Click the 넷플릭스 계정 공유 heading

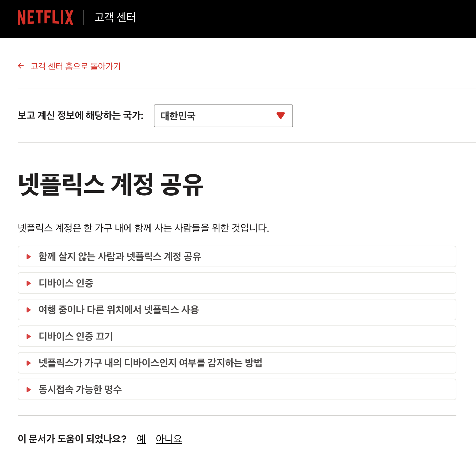tap(110, 185)
